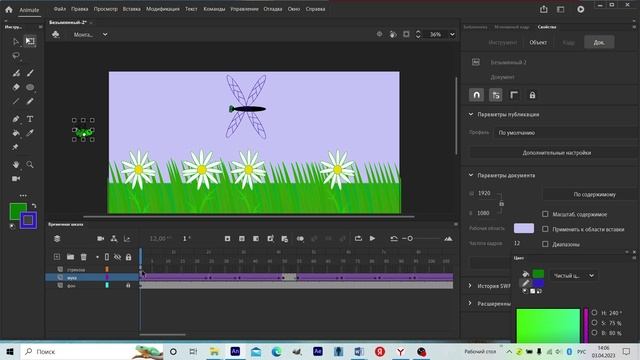Play the animation in the timeline
The width and height of the screenshot is (640, 360).
pyautogui.click(x=372, y=238)
